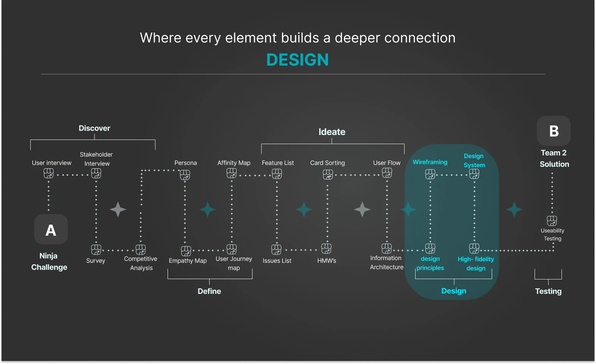Click the Testing phase label

click(x=548, y=291)
